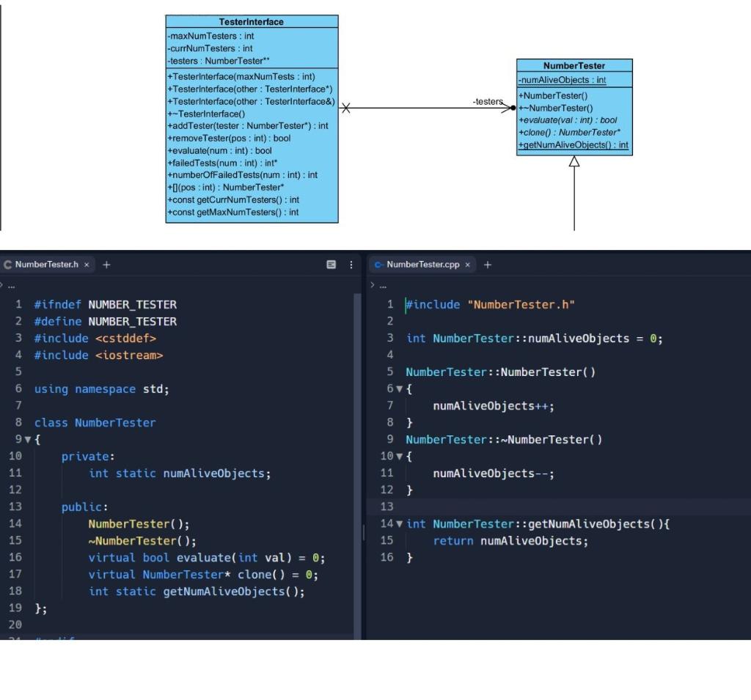The width and height of the screenshot is (751, 700).
Task: Switch to the NumberTester.cpp tab
Action: click(423, 265)
